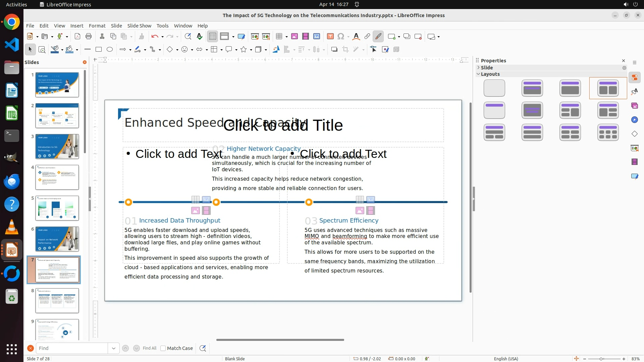Insert Text Box toolbar icon
This screenshot has height=362, width=644.
(330, 37)
